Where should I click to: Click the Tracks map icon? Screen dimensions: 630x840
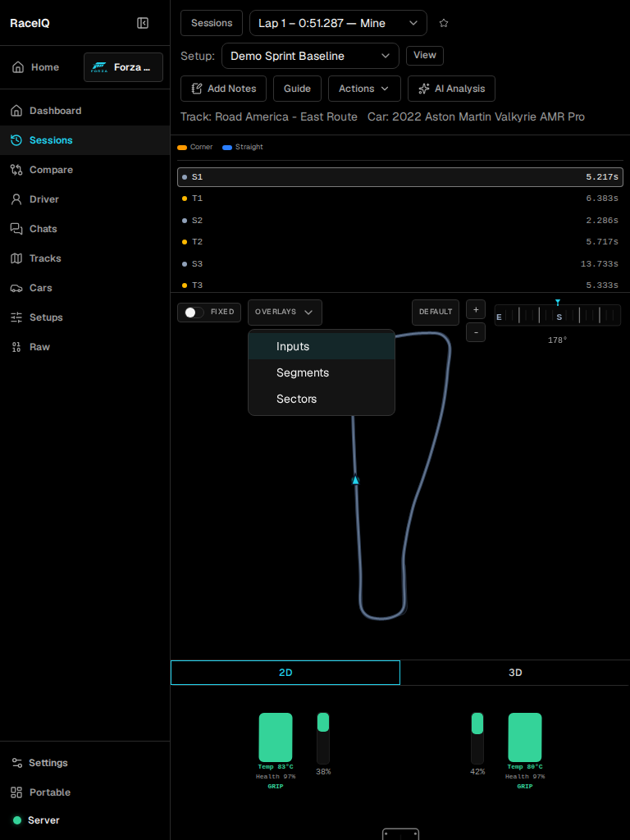(16, 258)
